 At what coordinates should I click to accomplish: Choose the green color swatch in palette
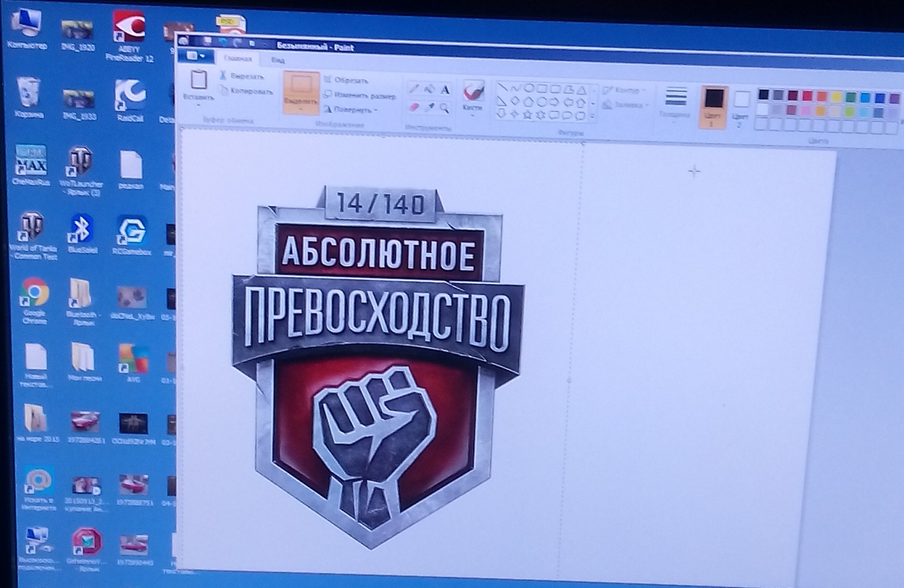coord(851,97)
